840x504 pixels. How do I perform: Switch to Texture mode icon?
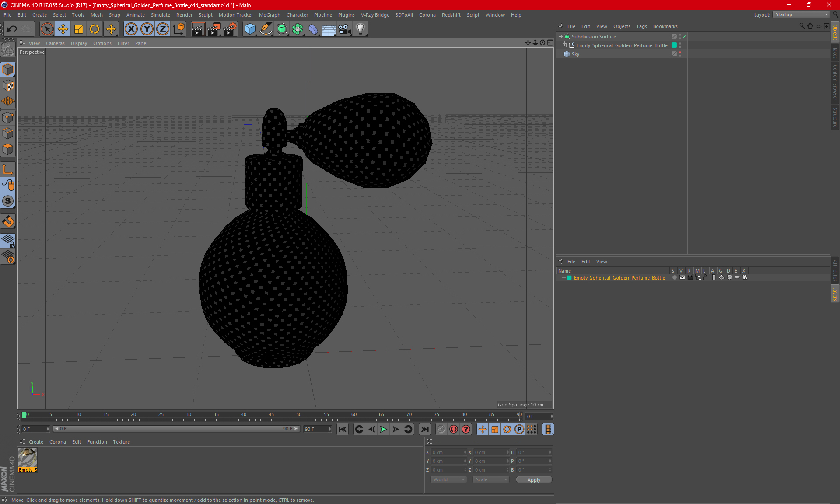pos(8,86)
